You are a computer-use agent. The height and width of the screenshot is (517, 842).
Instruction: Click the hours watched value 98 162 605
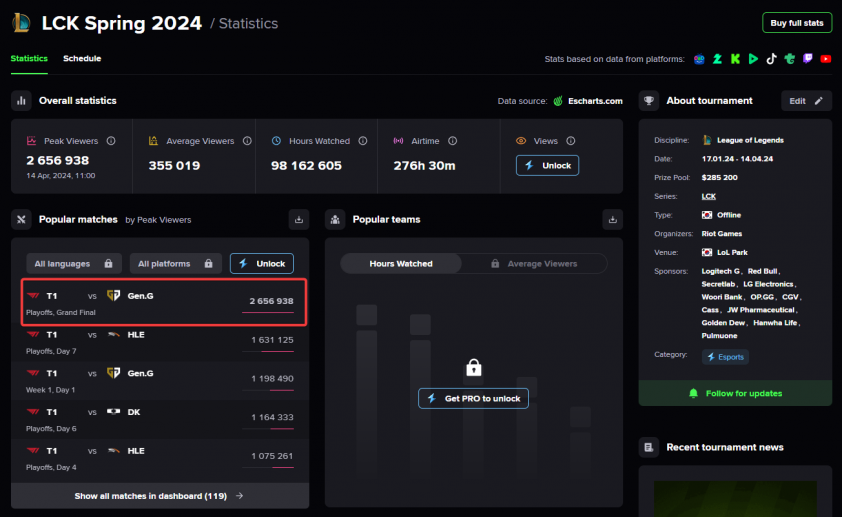coord(306,166)
